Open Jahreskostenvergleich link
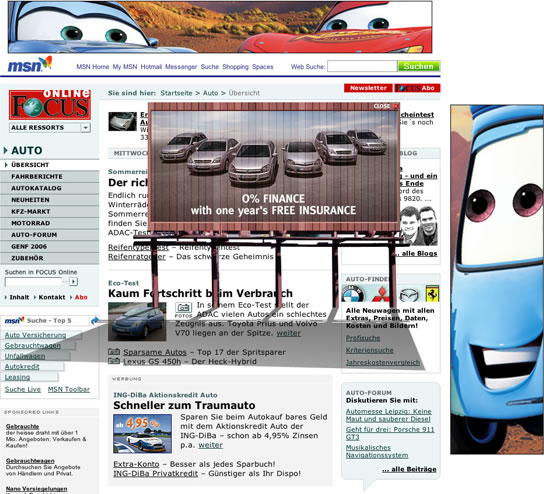Screen dimensions: 544x494 pos(383,363)
